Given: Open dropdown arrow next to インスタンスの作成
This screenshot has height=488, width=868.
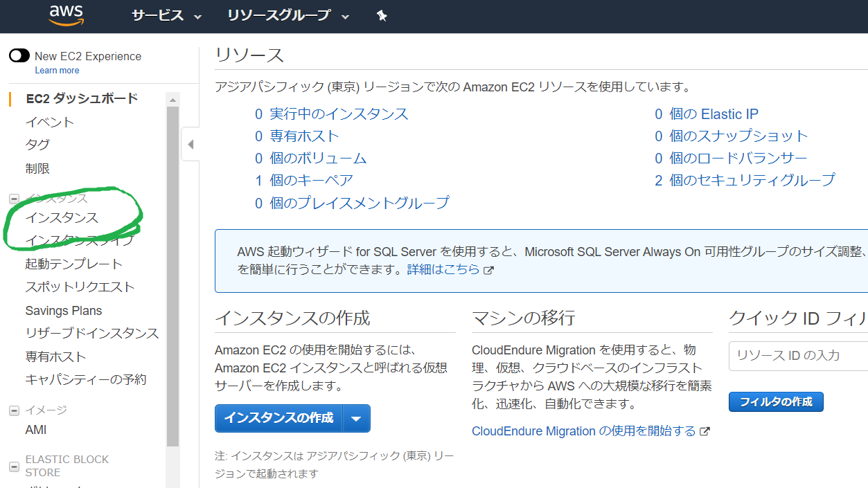Looking at the screenshot, I should pyautogui.click(x=357, y=418).
